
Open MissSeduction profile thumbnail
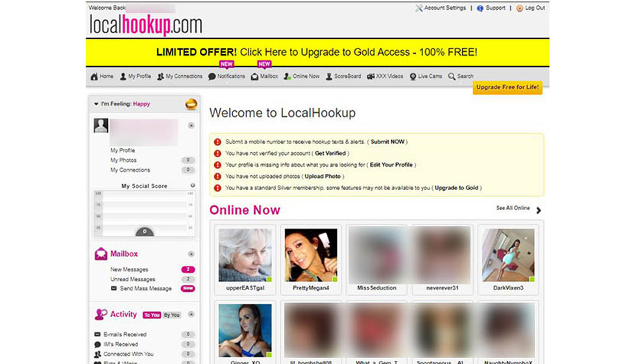click(x=376, y=255)
